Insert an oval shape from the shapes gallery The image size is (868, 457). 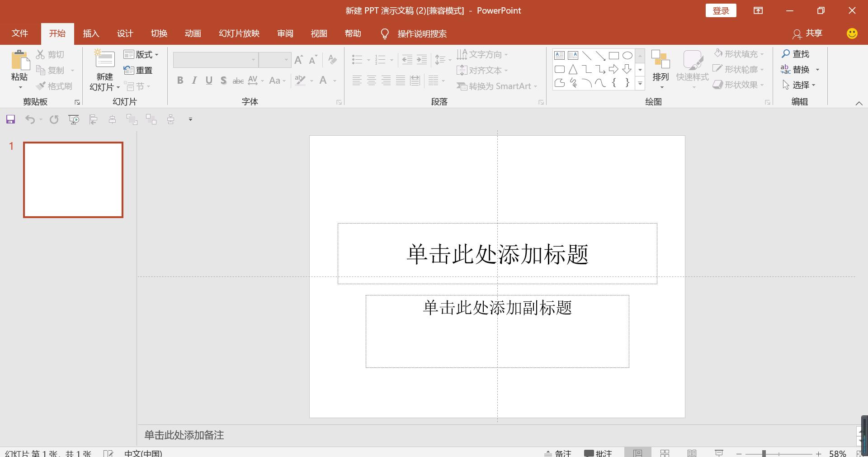coord(627,55)
